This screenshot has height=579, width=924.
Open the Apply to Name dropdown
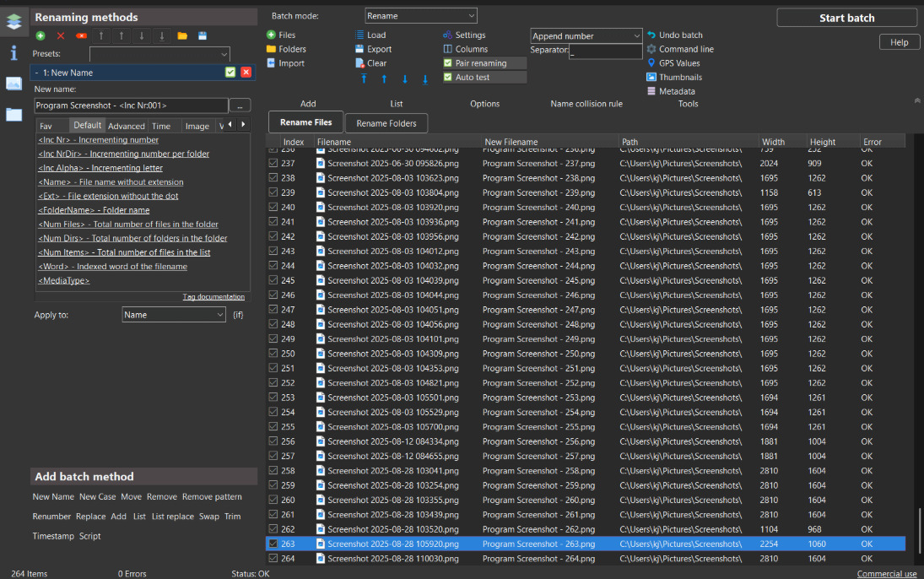174,315
